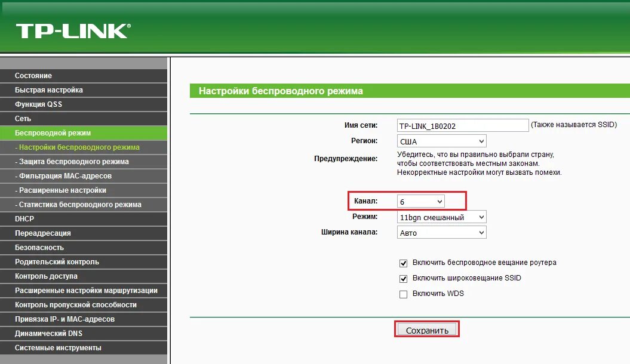Open Настройки беспроводного режима submenu item

click(84, 147)
